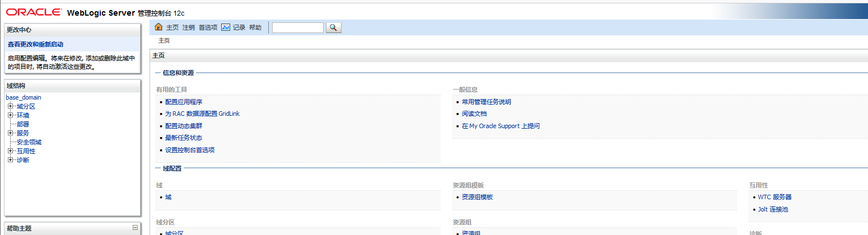Click the home icon in toolbar
The width and height of the screenshot is (868, 235).
[x=158, y=27]
